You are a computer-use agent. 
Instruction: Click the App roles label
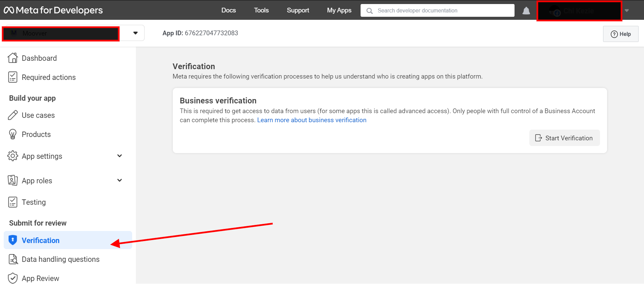point(37,181)
